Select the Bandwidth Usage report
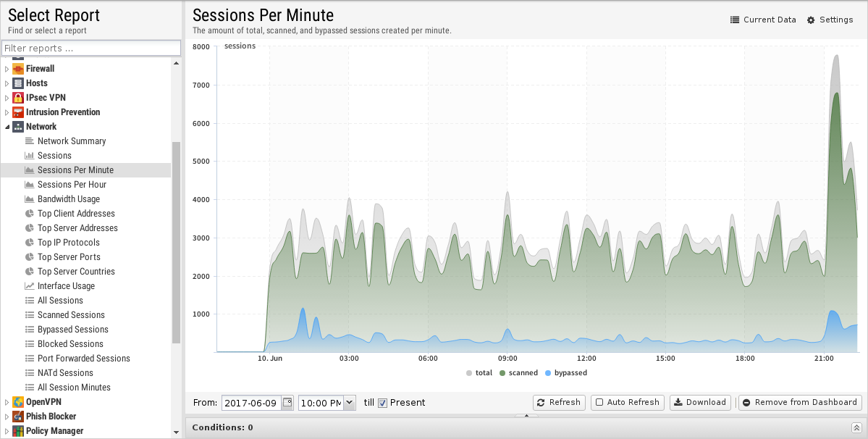Screen dimensions: 868x439 pyautogui.click(x=69, y=199)
